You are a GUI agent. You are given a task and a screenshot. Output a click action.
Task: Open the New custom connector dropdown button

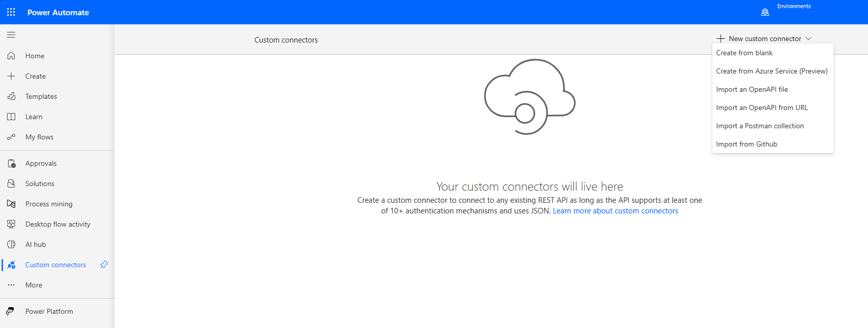[764, 39]
